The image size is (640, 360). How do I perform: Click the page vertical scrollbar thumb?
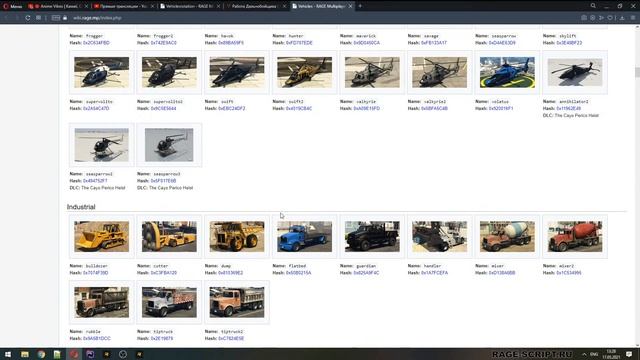[637, 72]
